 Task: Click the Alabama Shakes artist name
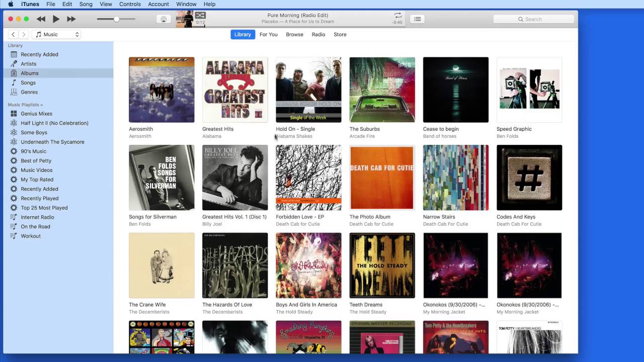point(294,136)
